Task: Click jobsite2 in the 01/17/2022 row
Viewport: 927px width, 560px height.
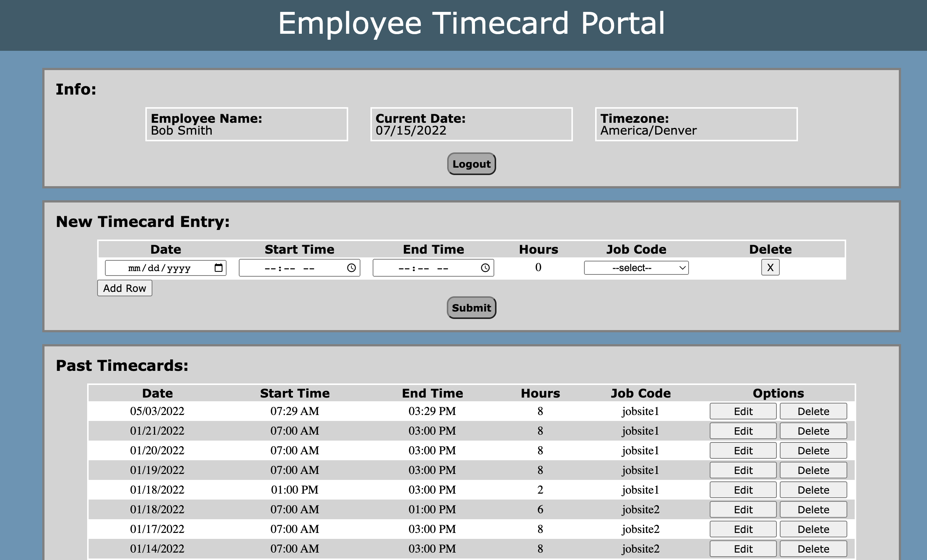Action: pos(641,529)
